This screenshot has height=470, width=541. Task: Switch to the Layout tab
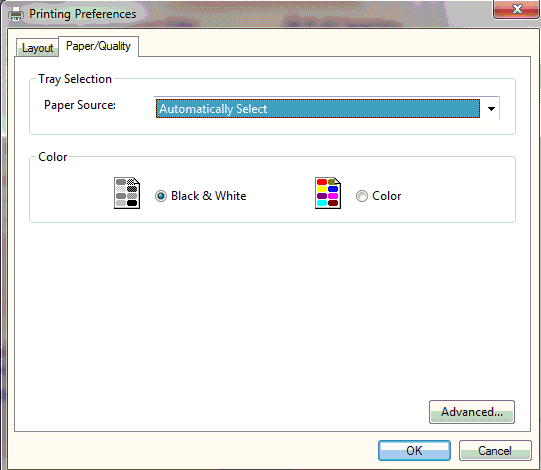pos(37,48)
